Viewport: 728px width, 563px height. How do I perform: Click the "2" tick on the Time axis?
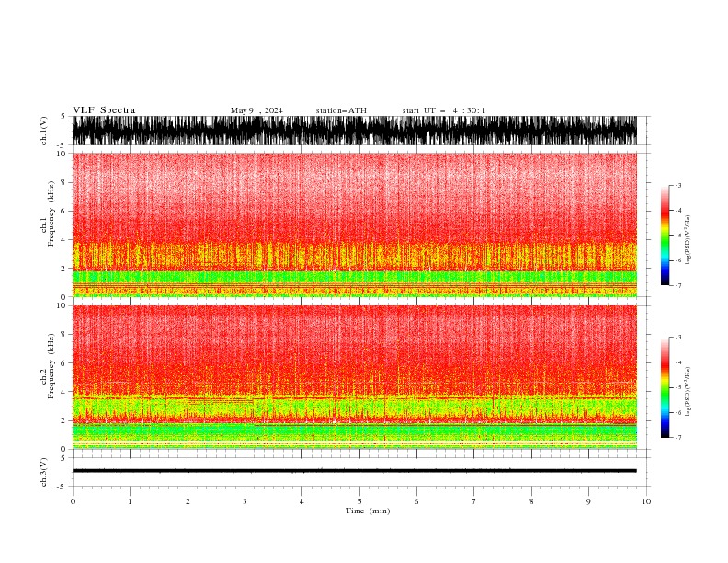click(x=188, y=501)
